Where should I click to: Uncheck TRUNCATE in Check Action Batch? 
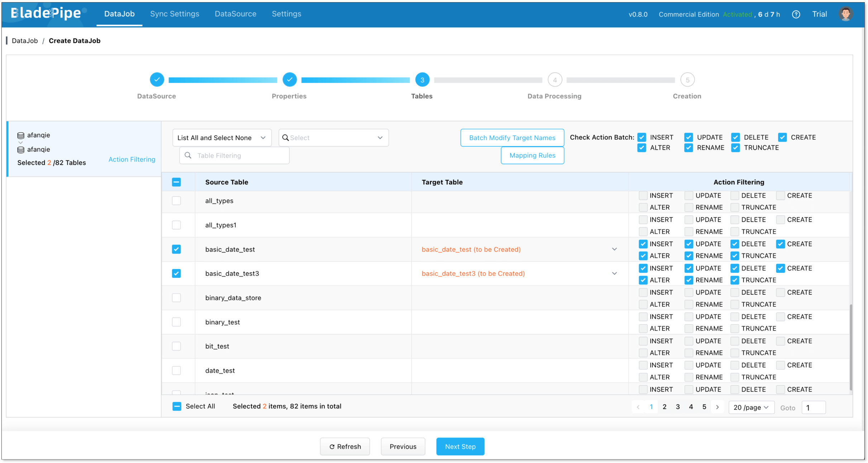(x=735, y=148)
